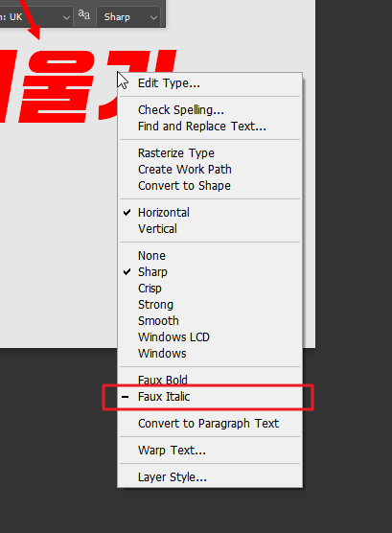Open the UK language dropdown
Screen dimensions: 392x533
tap(35, 16)
